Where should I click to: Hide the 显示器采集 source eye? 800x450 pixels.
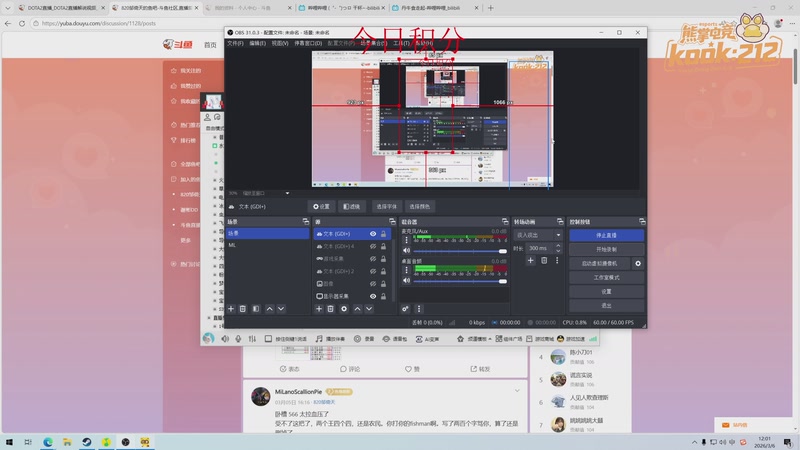(x=373, y=296)
